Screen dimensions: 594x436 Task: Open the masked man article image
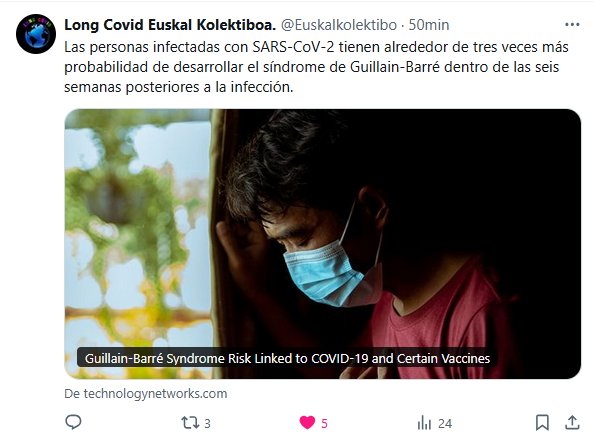click(x=323, y=244)
